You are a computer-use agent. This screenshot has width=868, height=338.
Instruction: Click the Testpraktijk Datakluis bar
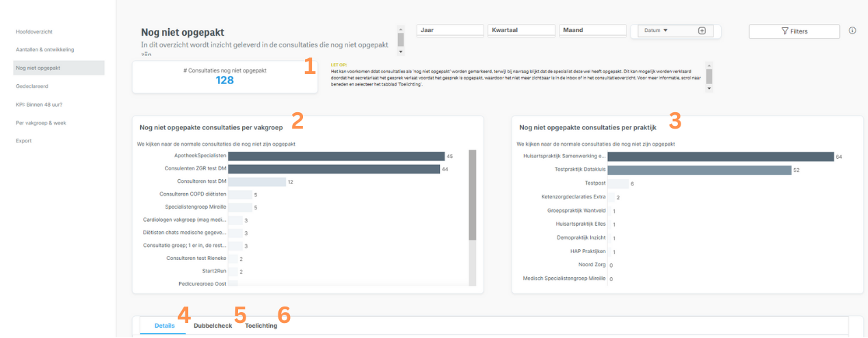[699, 170]
